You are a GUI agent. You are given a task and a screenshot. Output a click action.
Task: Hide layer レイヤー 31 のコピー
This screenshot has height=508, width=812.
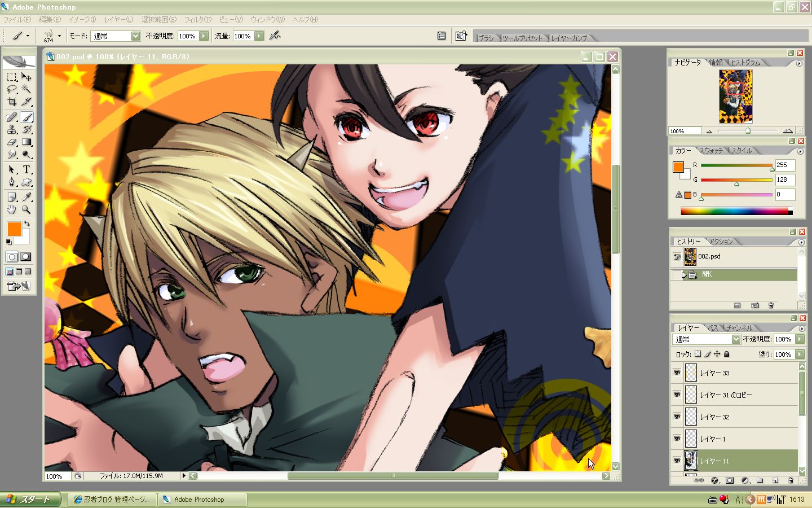pyautogui.click(x=677, y=395)
